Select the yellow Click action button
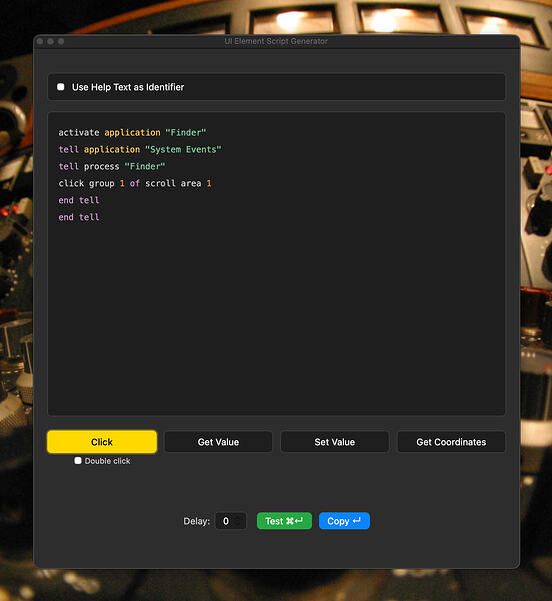552x601 pixels. pos(102,442)
